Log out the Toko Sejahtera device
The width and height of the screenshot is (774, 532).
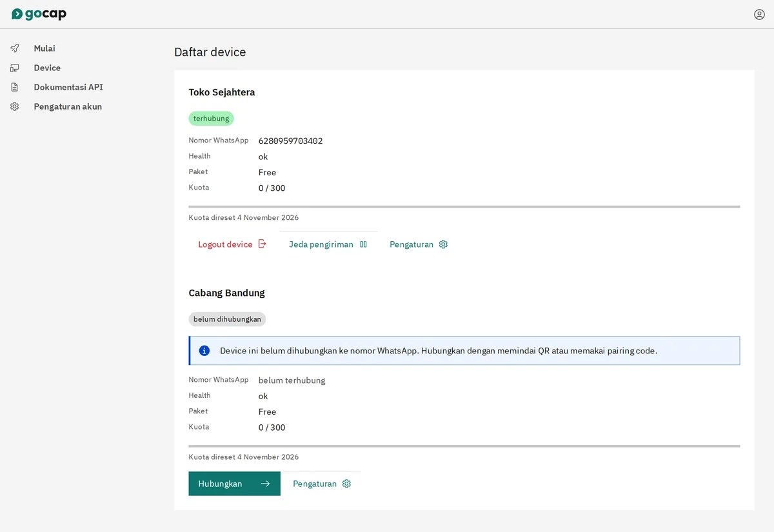tap(232, 244)
